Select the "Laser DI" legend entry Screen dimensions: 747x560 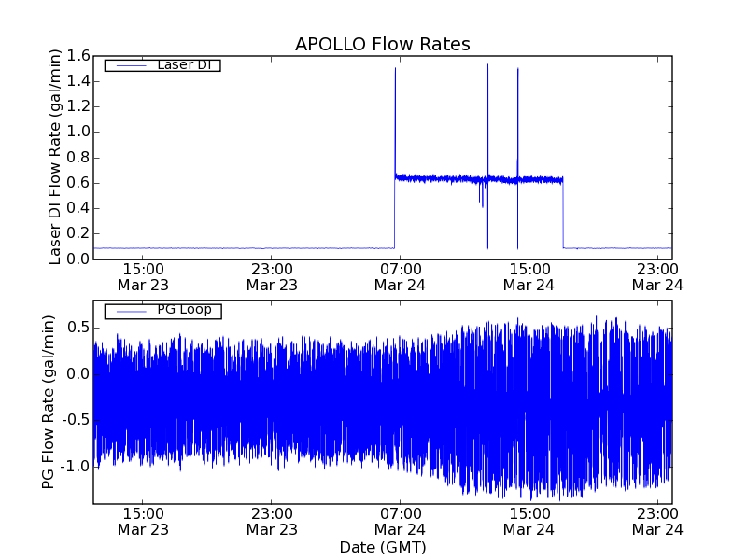point(162,64)
